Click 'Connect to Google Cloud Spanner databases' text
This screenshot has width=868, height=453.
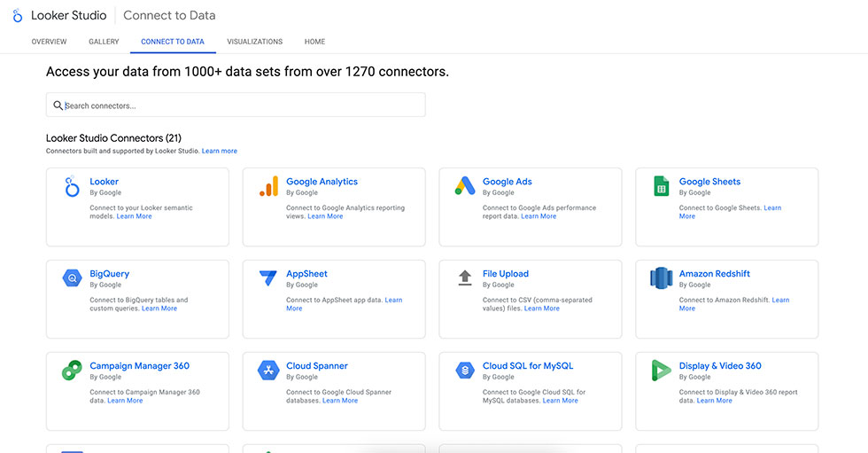click(338, 396)
